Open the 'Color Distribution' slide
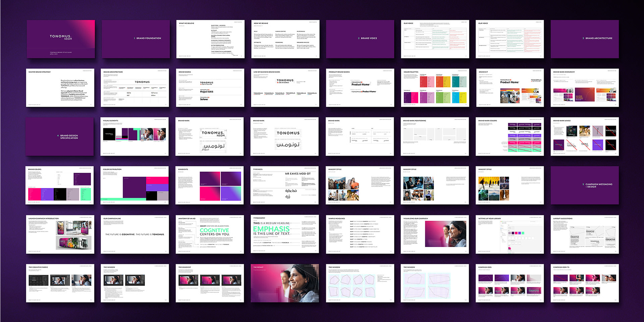The image size is (644, 322). coord(135,185)
